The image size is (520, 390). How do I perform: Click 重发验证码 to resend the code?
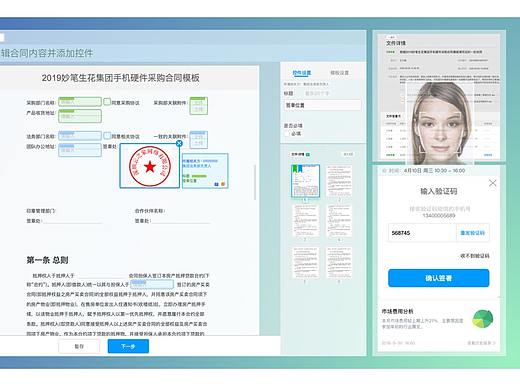pyautogui.click(x=472, y=233)
